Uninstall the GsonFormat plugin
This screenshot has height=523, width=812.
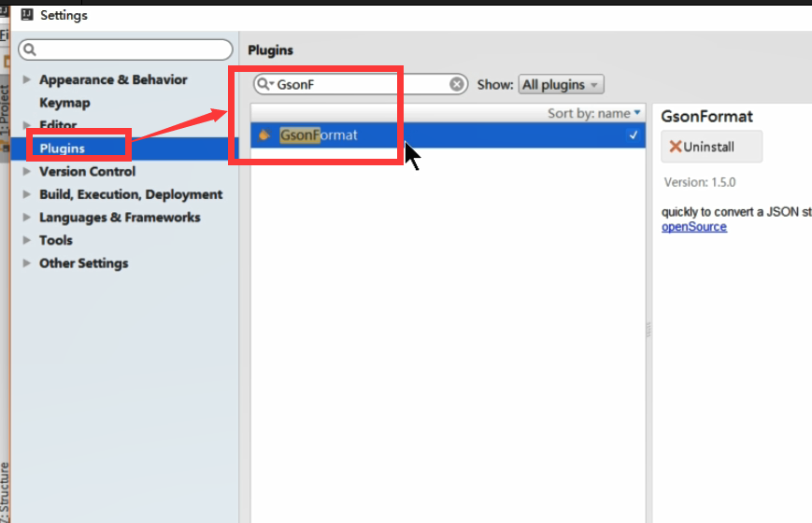(x=711, y=147)
